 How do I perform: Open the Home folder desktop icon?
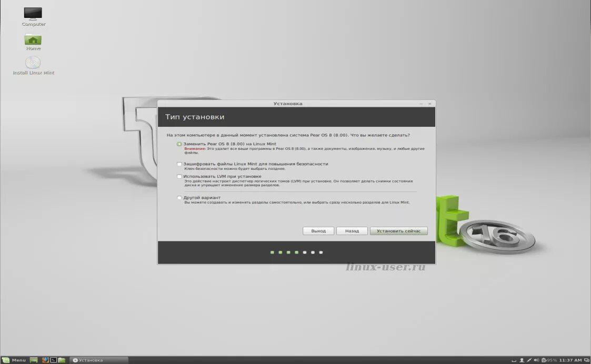click(33, 42)
